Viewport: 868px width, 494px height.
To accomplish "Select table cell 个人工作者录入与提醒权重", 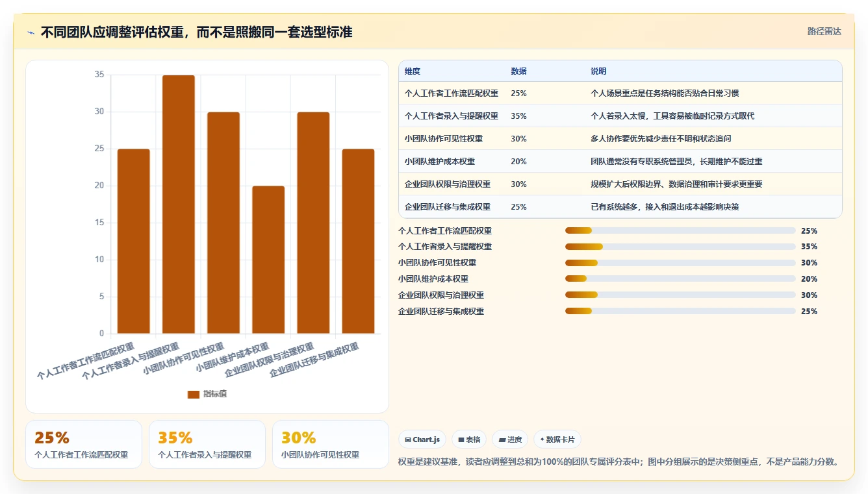I will click(x=452, y=116).
